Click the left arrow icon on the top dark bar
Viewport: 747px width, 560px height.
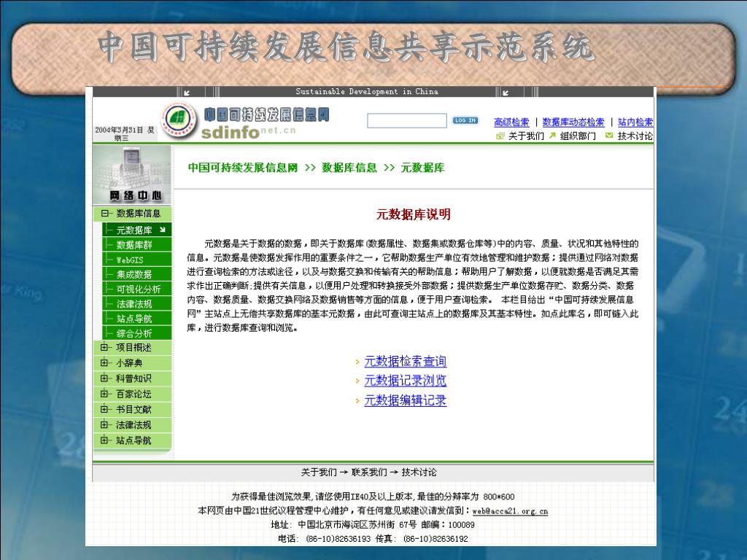[x=187, y=93]
